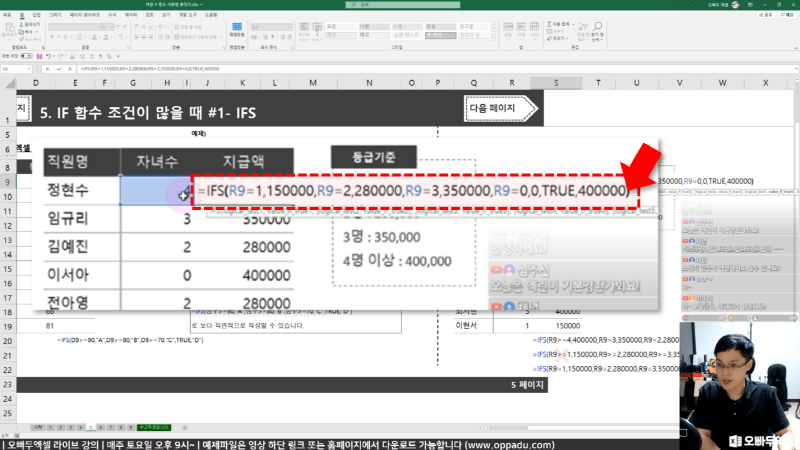Open the number format dropdown
The height and width of the screenshot is (450, 800).
[290, 27]
